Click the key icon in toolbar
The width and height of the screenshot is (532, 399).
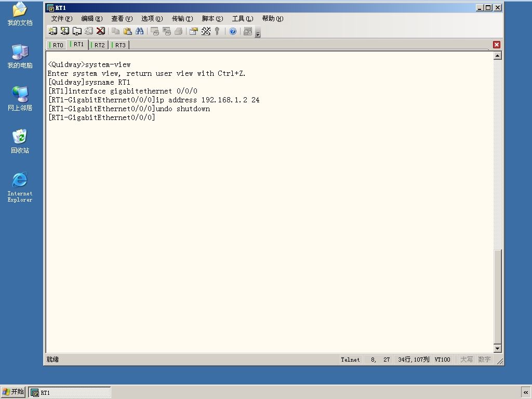217,31
